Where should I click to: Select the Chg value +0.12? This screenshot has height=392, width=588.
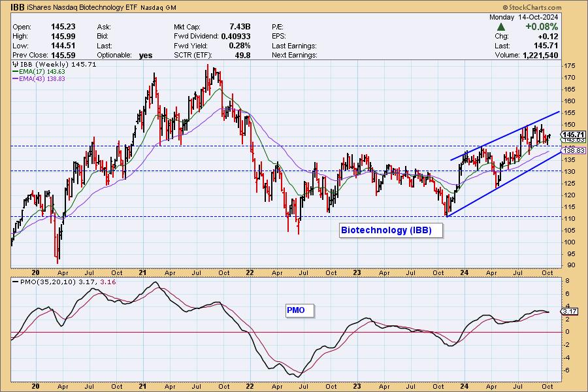[548, 37]
